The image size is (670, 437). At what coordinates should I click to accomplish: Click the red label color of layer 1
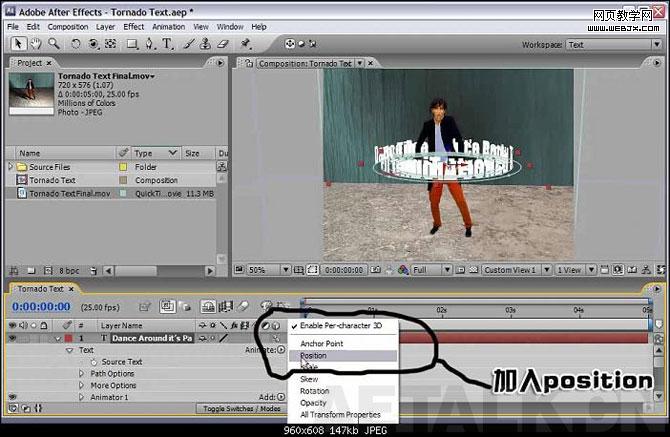pos(69,338)
